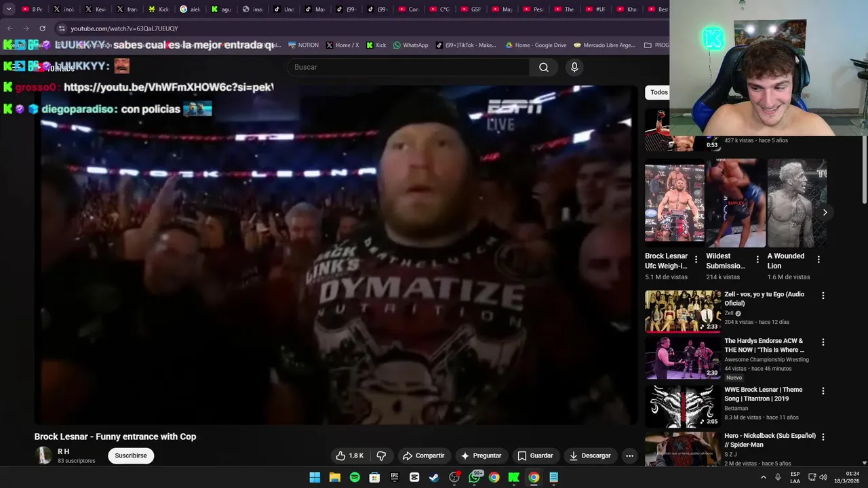Click the Preguntar button
The height and width of the screenshot is (488, 868).
(481, 455)
